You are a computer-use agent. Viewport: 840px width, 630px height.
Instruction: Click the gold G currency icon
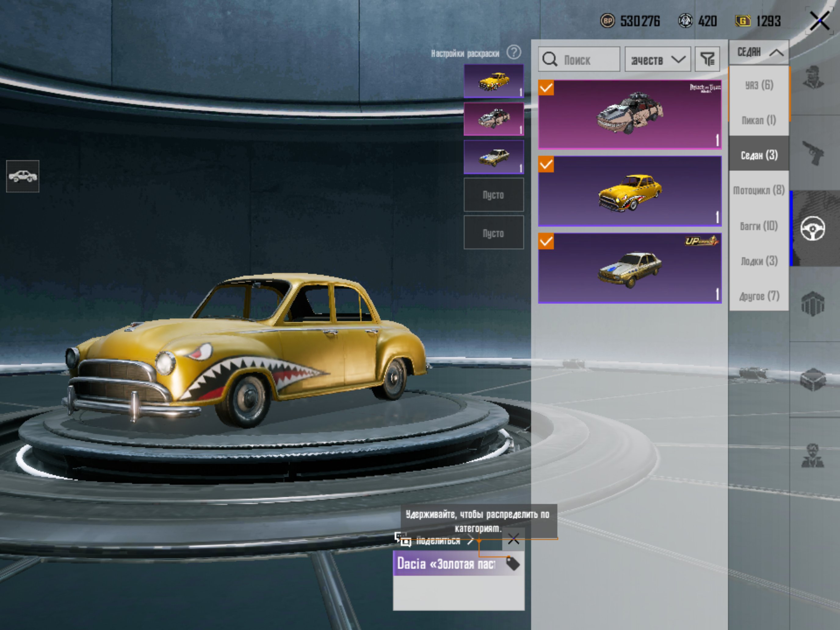(x=743, y=21)
